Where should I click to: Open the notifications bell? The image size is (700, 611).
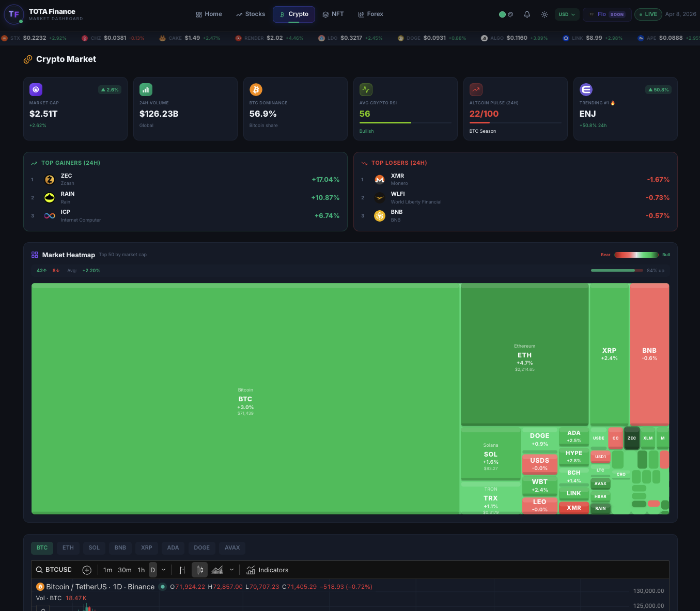click(527, 14)
